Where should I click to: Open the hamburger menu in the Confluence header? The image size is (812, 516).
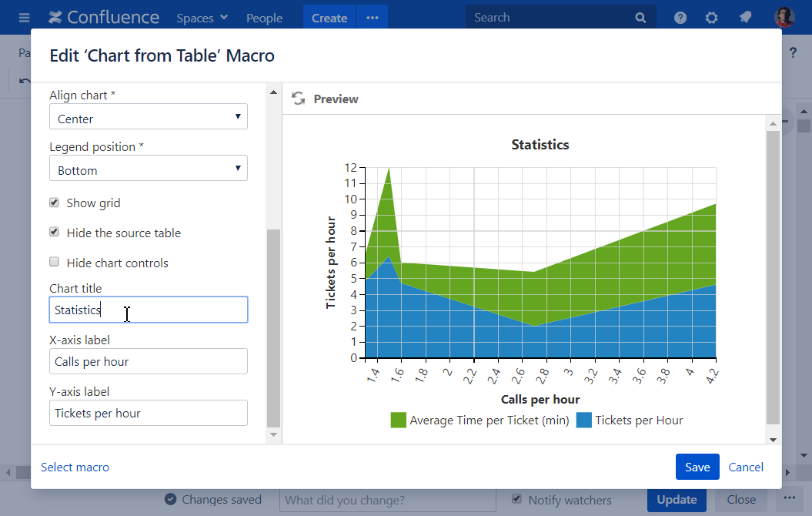coord(24,18)
